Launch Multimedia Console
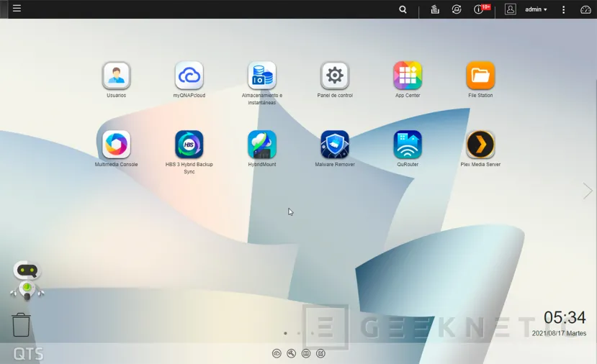The image size is (597, 364). pyautogui.click(x=116, y=145)
